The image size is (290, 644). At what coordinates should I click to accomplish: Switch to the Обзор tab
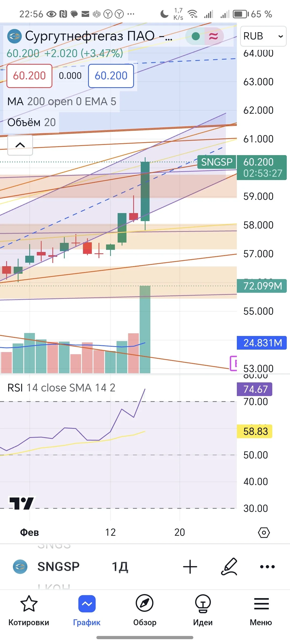click(145, 611)
